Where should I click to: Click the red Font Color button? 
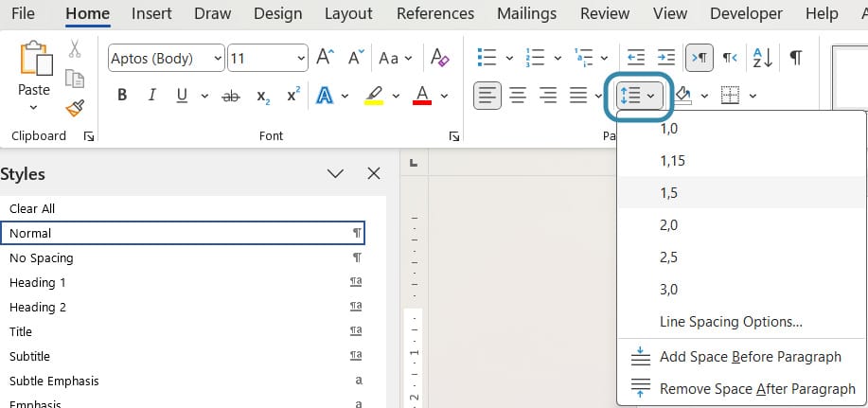point(421,96)
